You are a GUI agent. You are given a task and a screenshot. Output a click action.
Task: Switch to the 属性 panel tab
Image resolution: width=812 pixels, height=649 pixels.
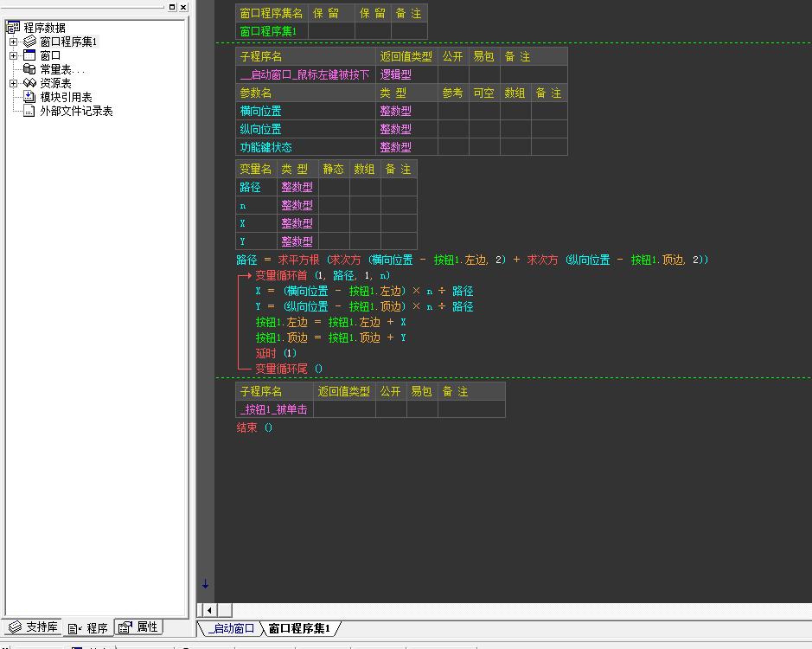point(138,627)
